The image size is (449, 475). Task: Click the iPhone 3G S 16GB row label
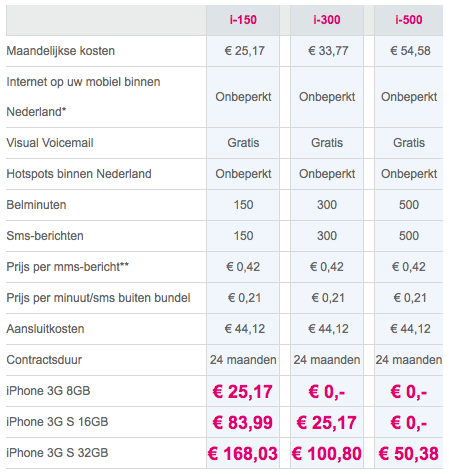[x=57, y=422]
